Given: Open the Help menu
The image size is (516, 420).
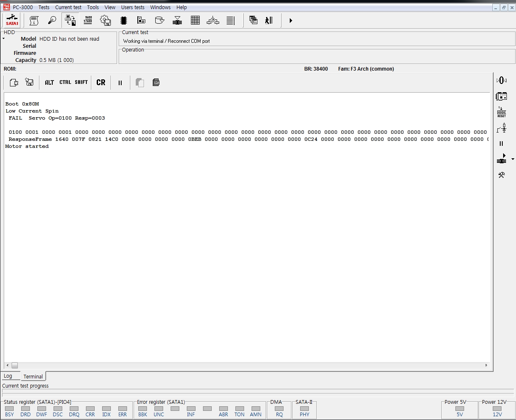Looking at the screenshot, I should (181, 7).
